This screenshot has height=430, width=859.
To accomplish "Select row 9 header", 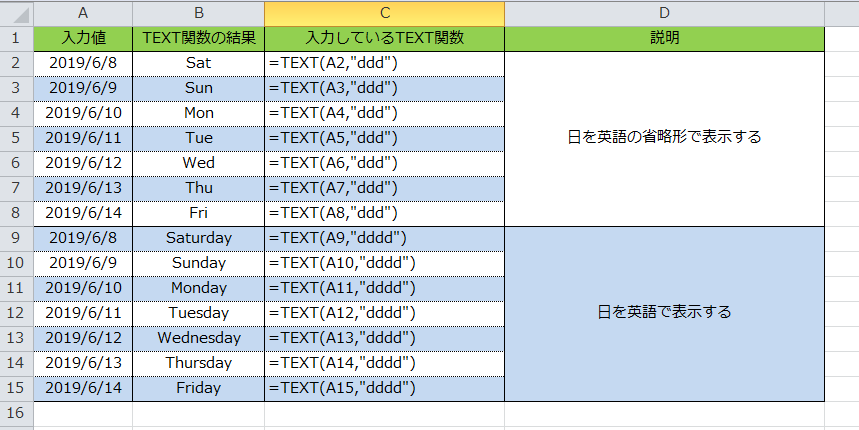I will click(16, 238).
